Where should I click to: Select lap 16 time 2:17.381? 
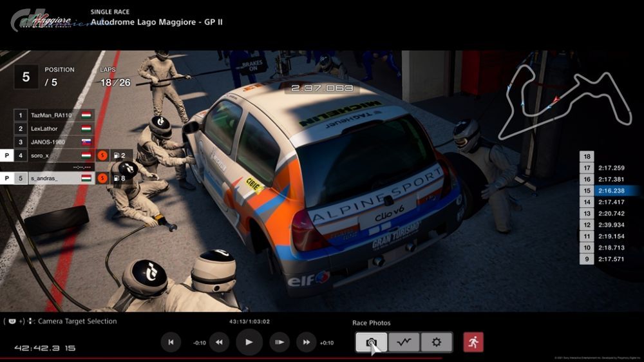[x=603, y=179]
